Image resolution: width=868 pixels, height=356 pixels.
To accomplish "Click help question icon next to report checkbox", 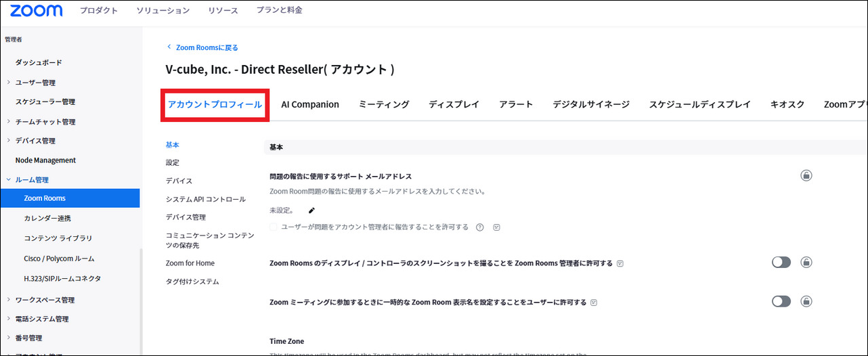I will [x=480, y=227].
